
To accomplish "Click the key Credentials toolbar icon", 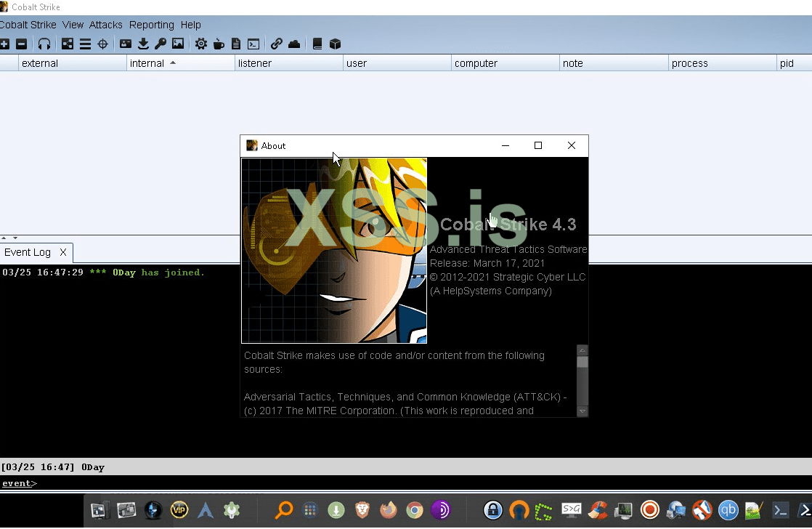I will (161, 44).
